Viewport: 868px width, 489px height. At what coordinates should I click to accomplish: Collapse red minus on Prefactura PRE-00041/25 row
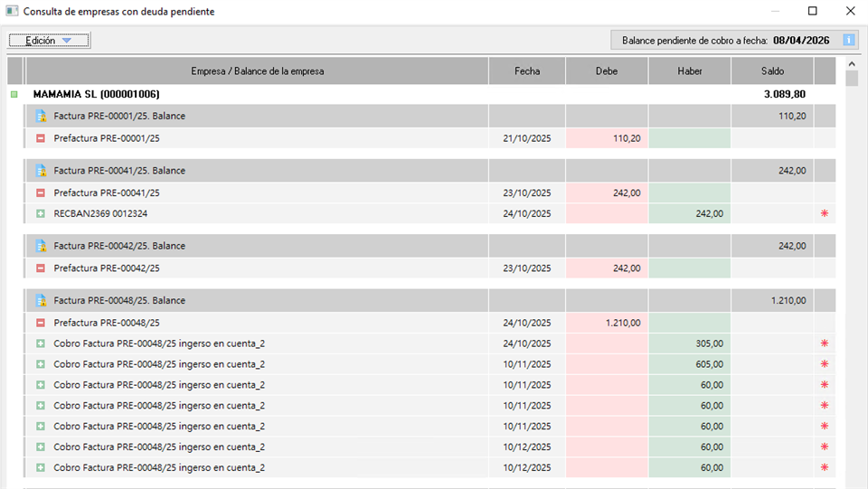pos(41,193)
